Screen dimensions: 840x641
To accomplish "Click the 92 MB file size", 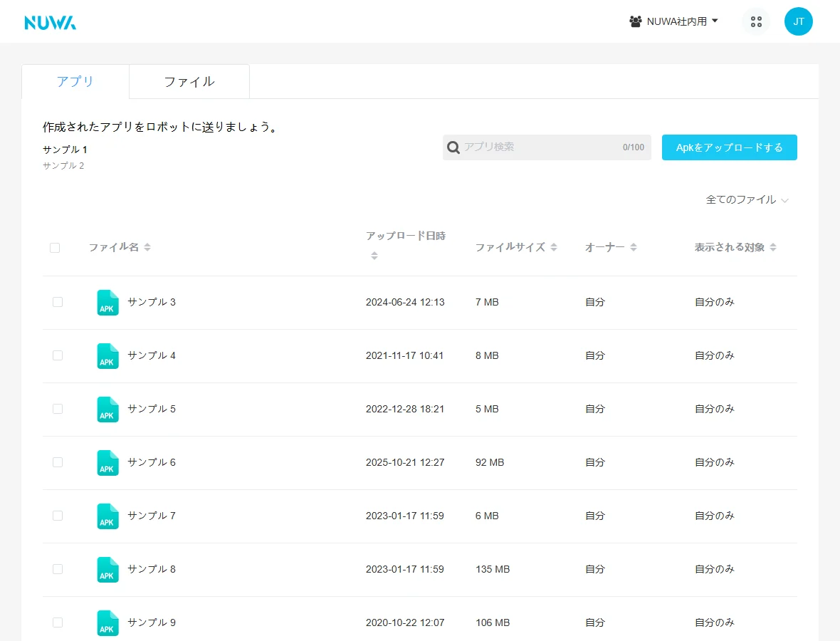I will coord(490,462).
